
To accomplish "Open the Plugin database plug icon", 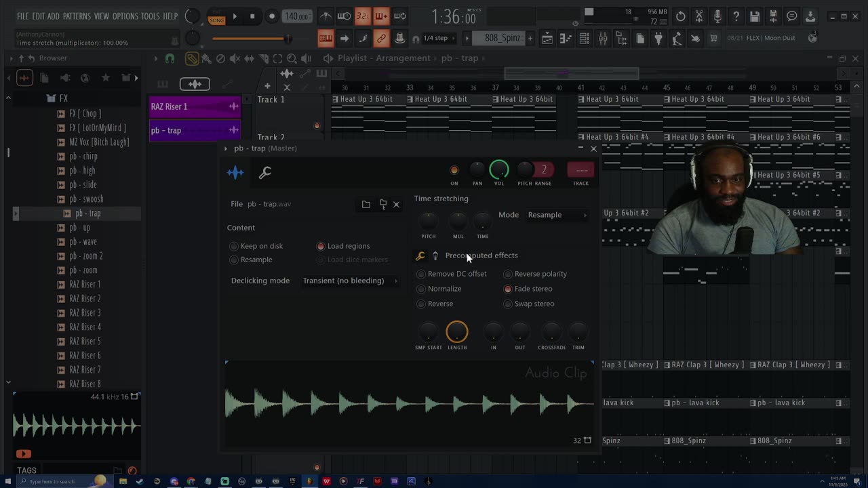I will click(658, 39).
